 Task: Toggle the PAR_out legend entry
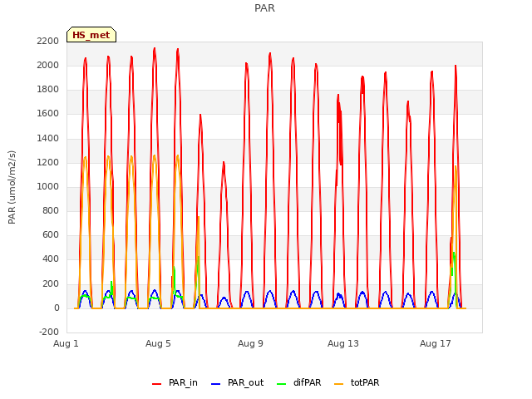237,382
